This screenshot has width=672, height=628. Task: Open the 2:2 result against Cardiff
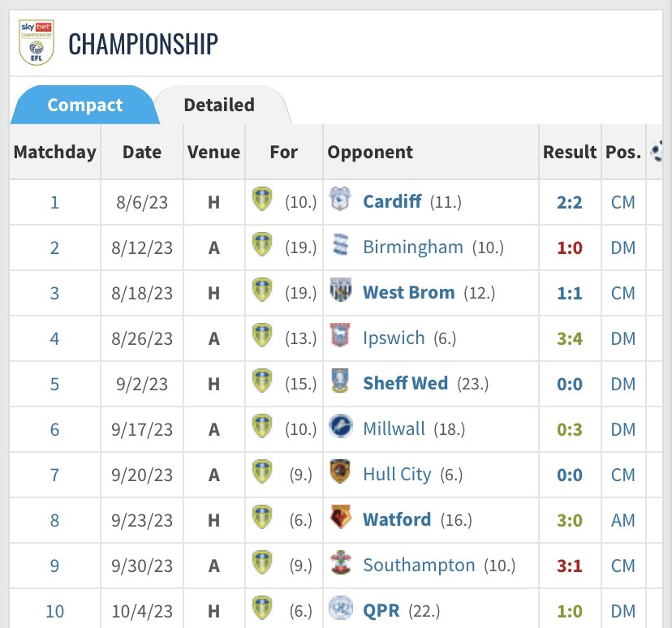(x=569, y=201)
